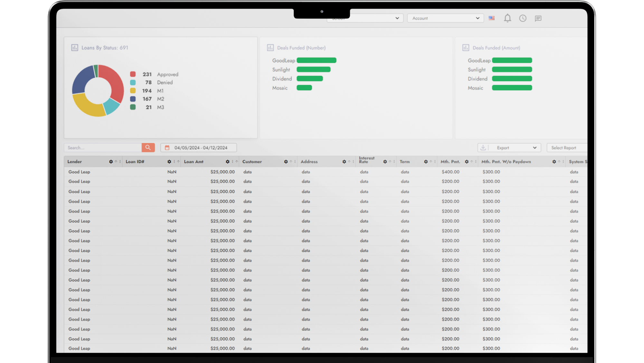
Task: Click the blue M2 legend swatch
Action: 133,99
